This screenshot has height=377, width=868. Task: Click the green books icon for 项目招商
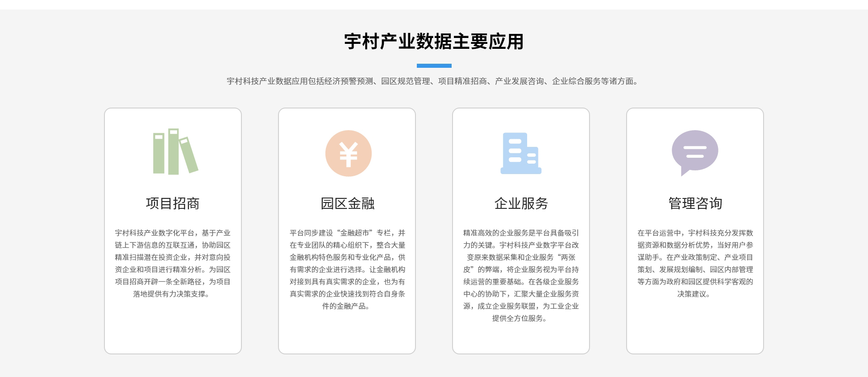(175, 152)
